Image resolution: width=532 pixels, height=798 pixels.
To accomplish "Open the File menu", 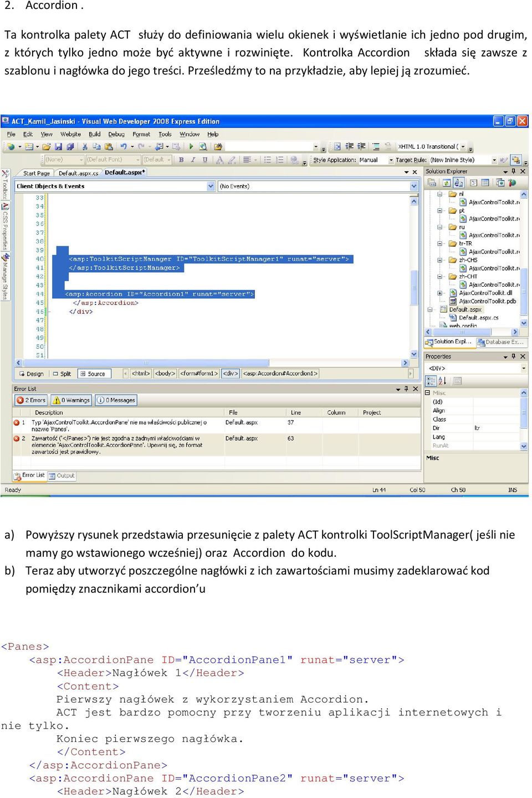I will [x=11, y=134].
